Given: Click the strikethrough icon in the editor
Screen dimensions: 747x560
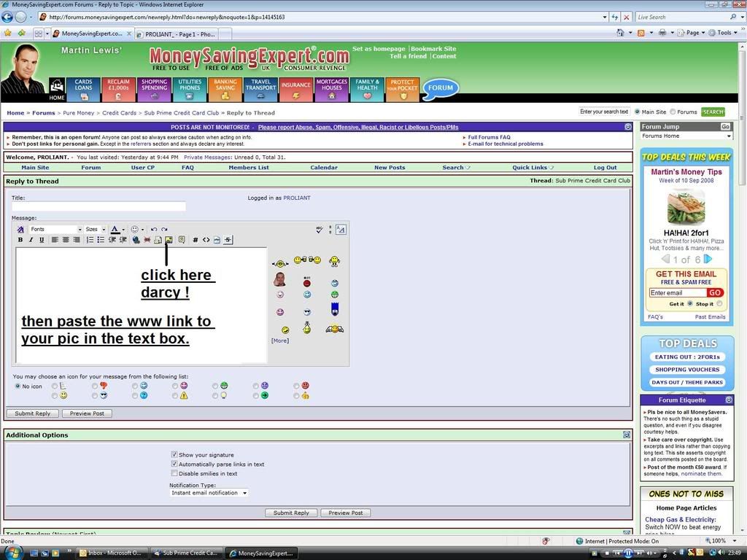Looking at the screenshot, I should point(228,240).
